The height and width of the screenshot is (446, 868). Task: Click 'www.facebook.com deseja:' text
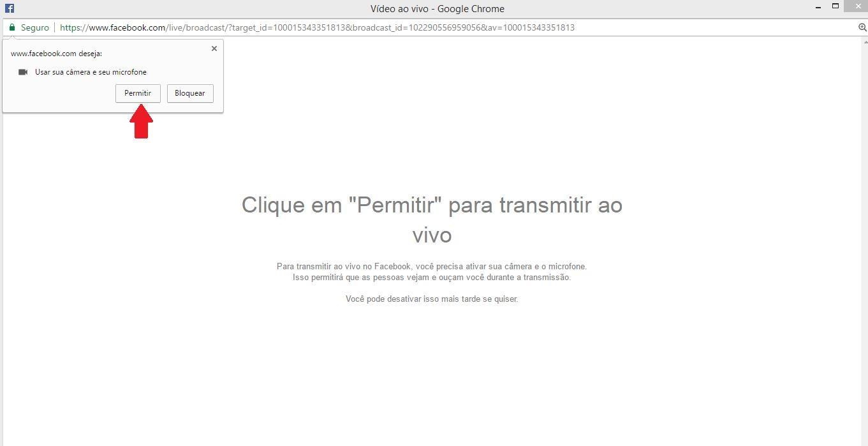point(56,54)
